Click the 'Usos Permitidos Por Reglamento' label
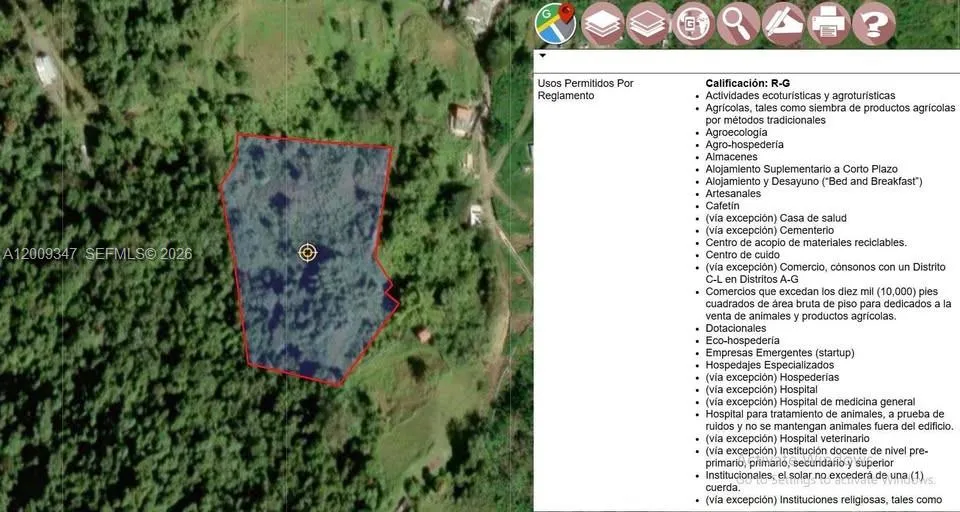 pyautogui.click(x=585, y=89)
